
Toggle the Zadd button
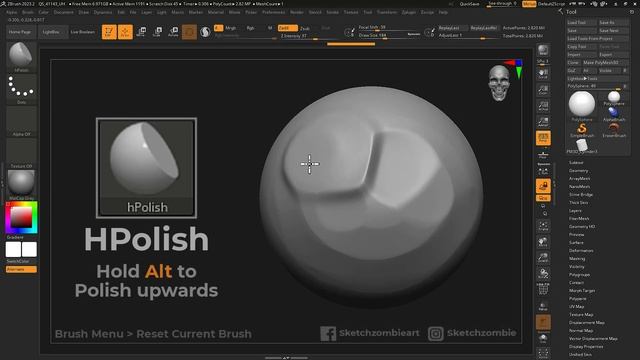point(288,28)
